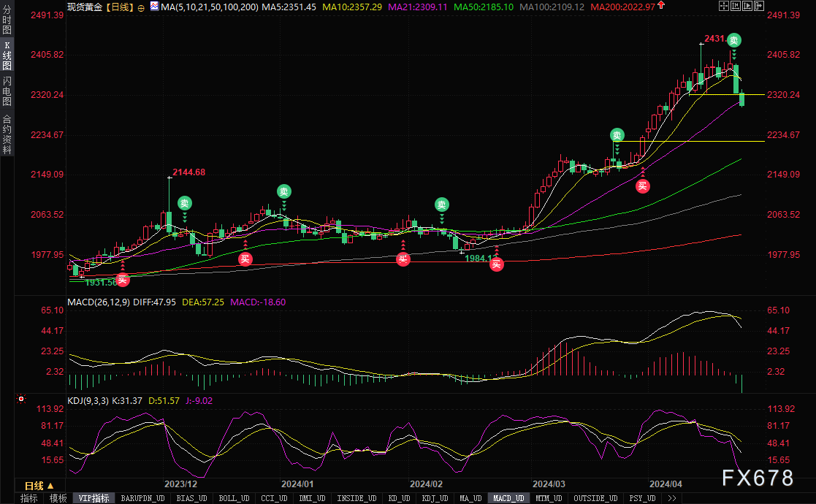
Task: Switch to the 闪电图 side tab
Action: [7, 91]
